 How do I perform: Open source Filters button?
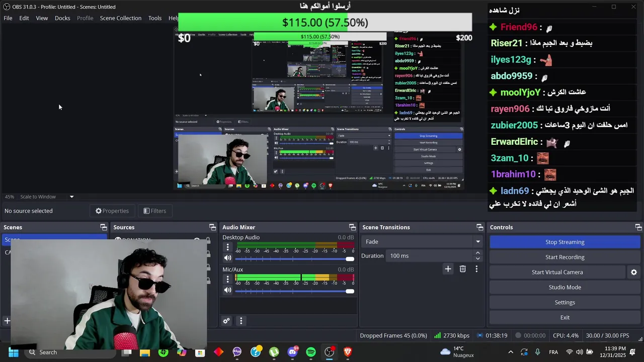(x=155, y=211)
